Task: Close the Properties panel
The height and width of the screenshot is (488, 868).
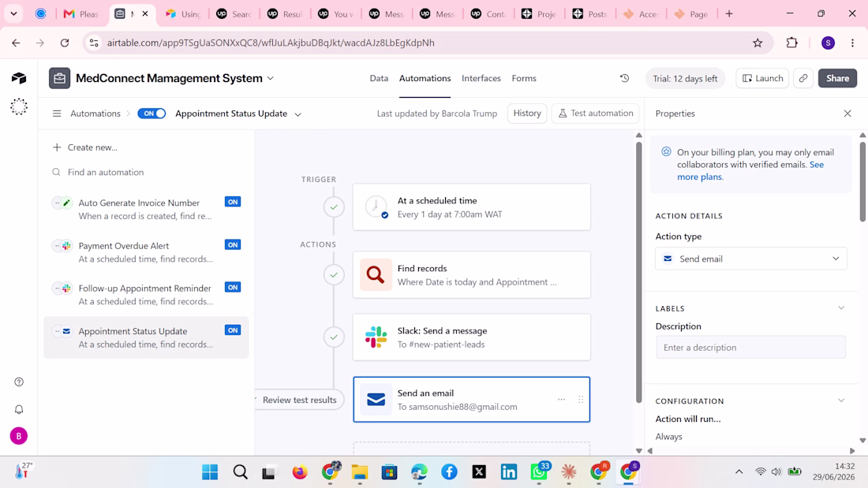Action: point(847,114)
